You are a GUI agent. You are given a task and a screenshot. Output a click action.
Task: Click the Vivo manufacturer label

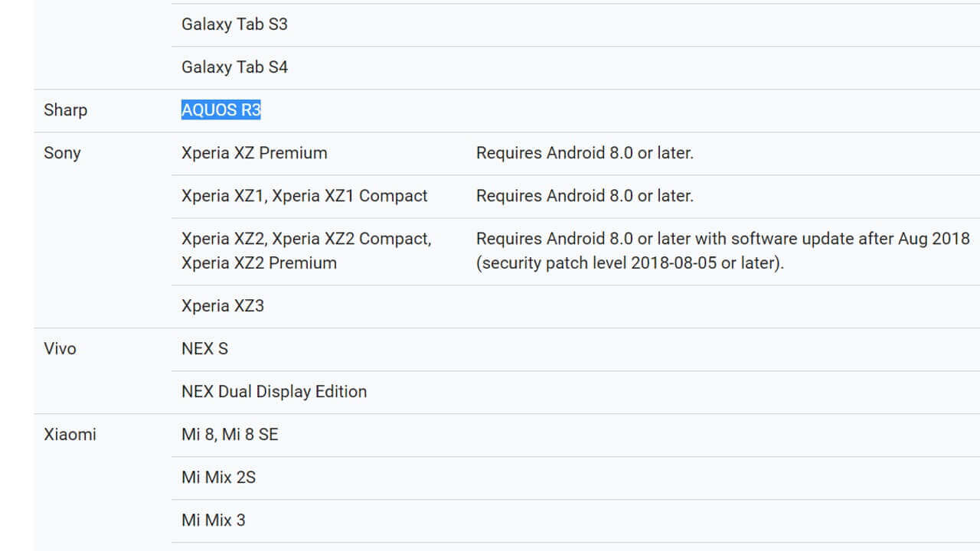60,349
